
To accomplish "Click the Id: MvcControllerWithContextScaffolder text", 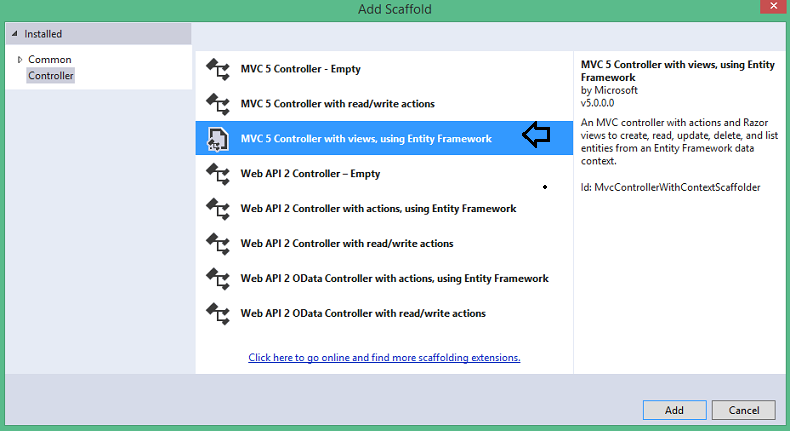I will 670,188.
